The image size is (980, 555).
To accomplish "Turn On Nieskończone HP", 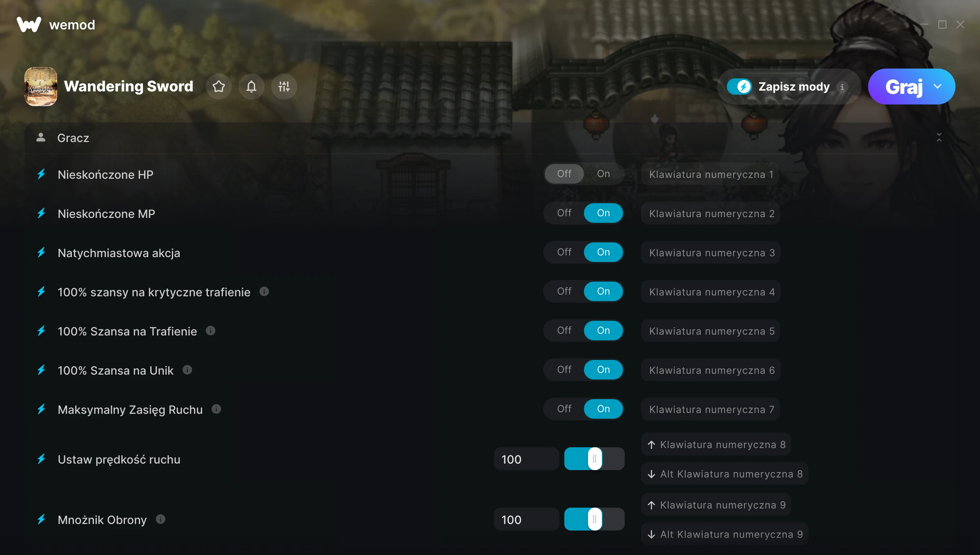I will point(604,174).
